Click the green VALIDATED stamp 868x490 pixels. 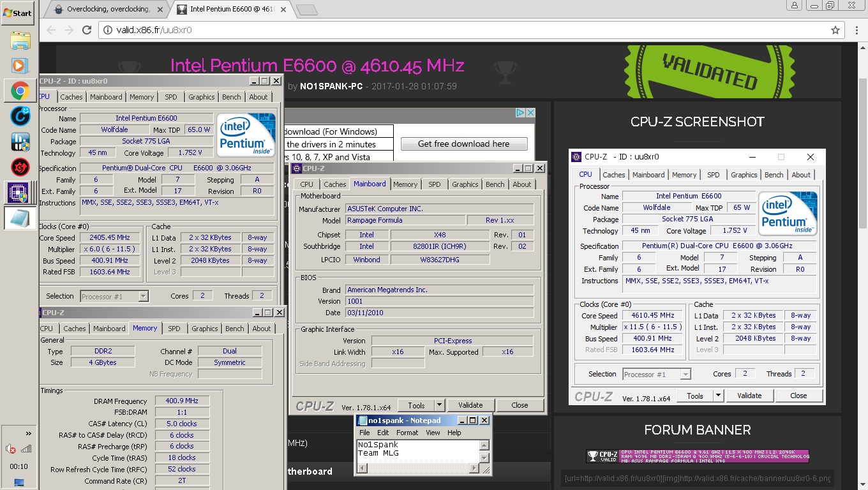[x=709, y=70]
